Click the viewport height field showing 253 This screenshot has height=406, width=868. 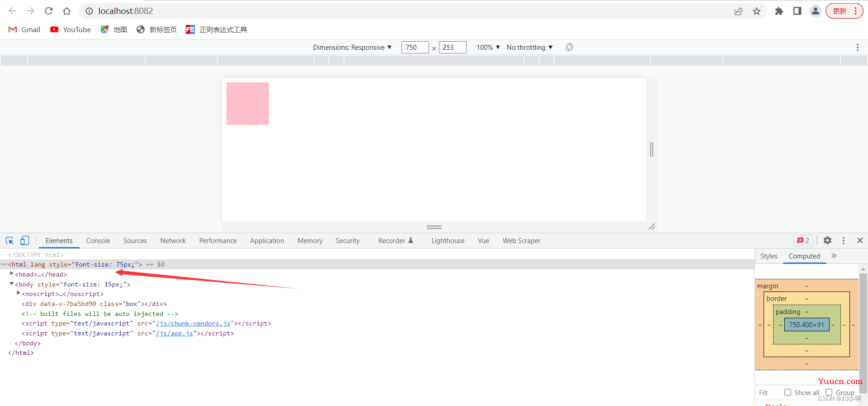click(453, 47)
